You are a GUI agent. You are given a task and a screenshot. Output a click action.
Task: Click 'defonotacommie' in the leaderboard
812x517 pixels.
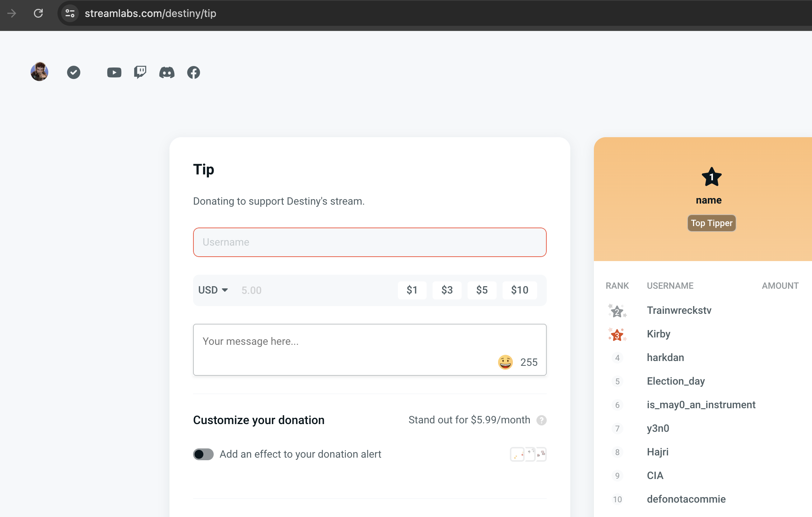pyautogui.click(x=686, y=499)
